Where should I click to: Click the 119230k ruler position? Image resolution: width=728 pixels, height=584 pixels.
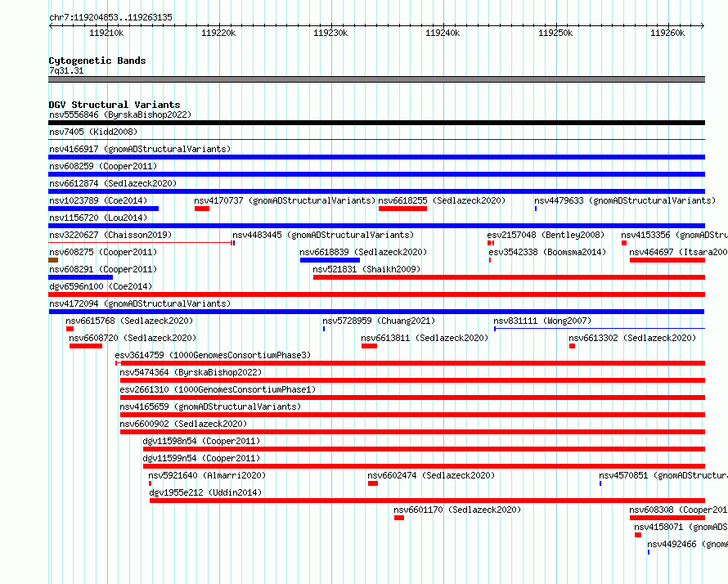330,33
